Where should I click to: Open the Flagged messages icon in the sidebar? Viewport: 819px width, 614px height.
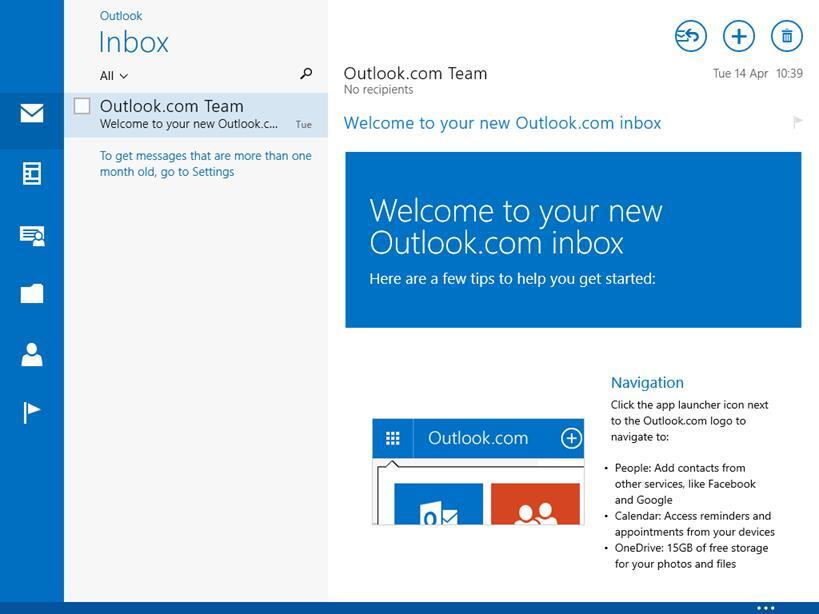31,412
